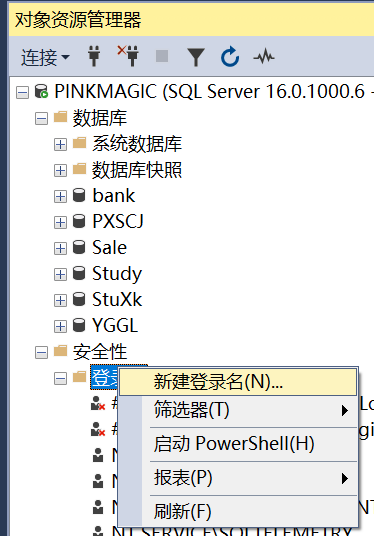Choose 启动 PowerShell(H) menu entry
Screen dimensions: 374x536
[x=238, y=444]
